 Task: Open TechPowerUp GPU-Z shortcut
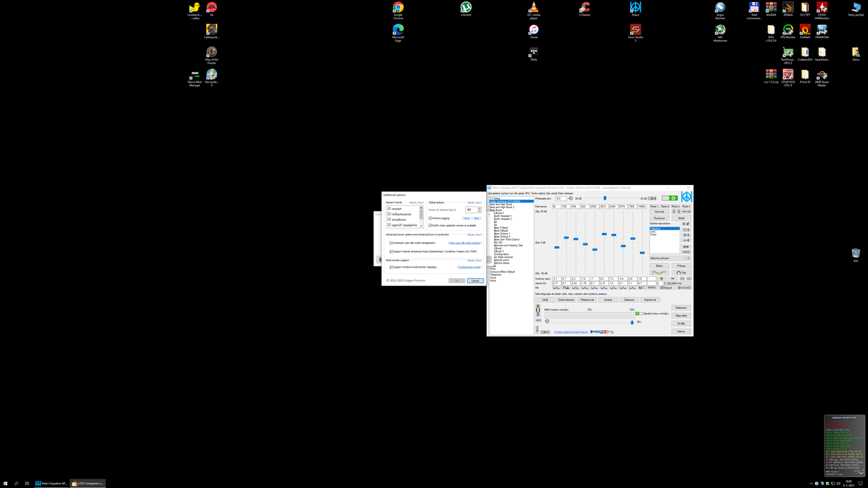[x=788, y=55]
